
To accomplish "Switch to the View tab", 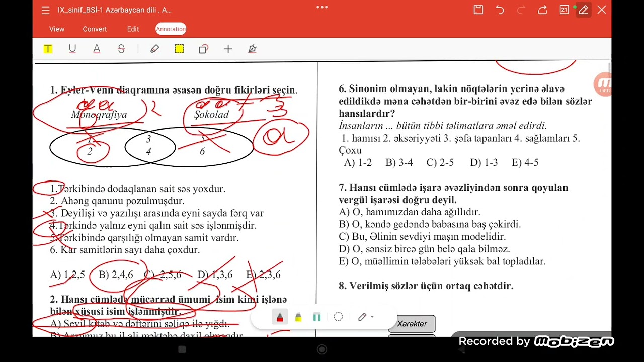I will (x=57, y=29).
